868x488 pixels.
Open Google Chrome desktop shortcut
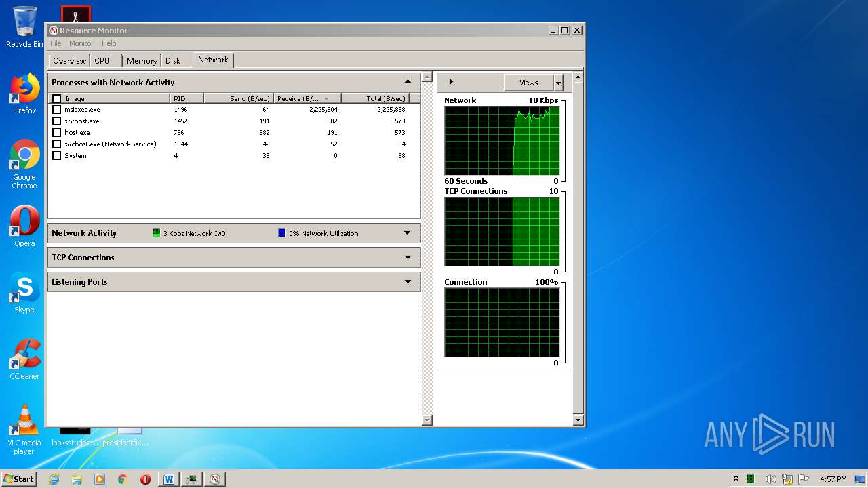pos(24,165)
